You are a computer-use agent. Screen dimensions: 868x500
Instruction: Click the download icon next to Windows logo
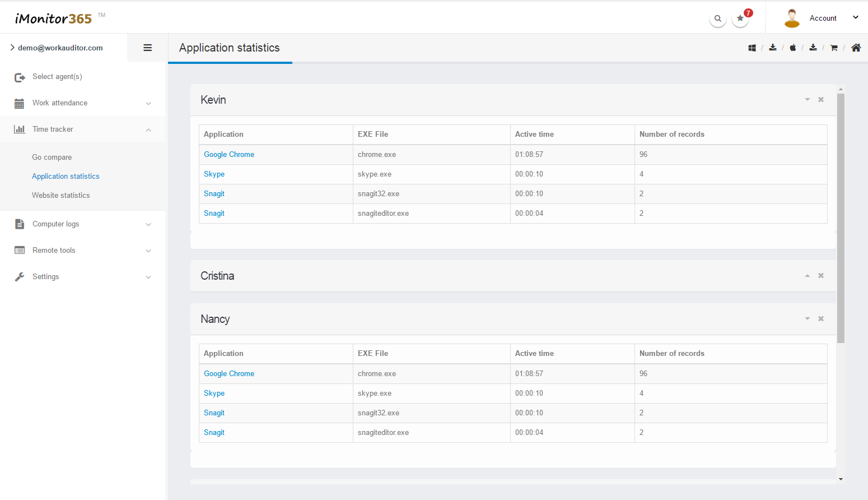[x=773, y=48]
